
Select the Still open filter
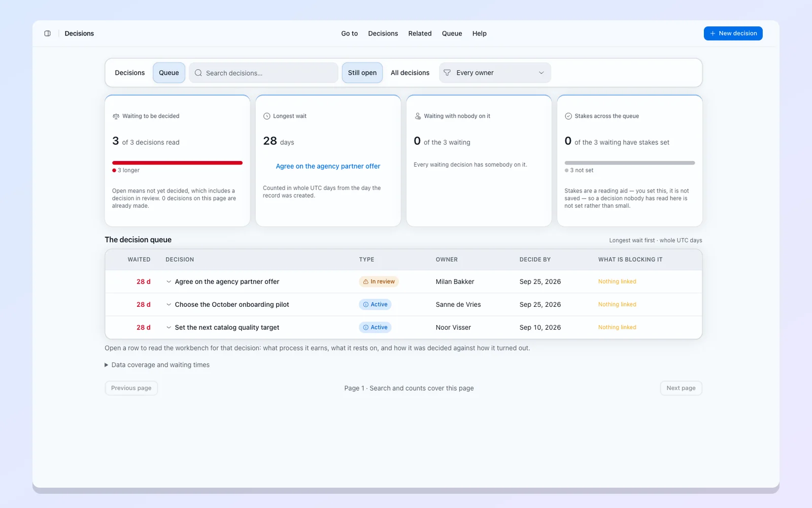[x=362, y=73]
